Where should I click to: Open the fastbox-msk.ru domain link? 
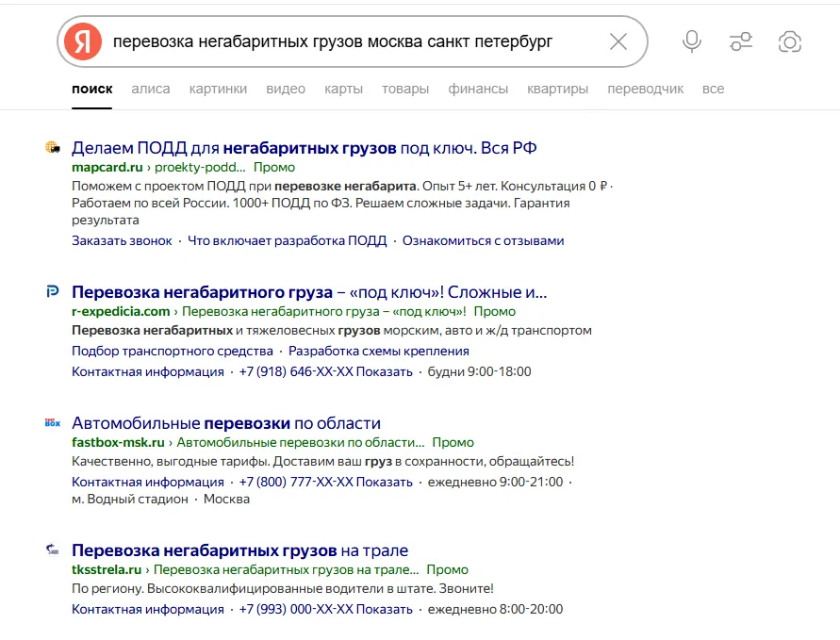(118, 442)
